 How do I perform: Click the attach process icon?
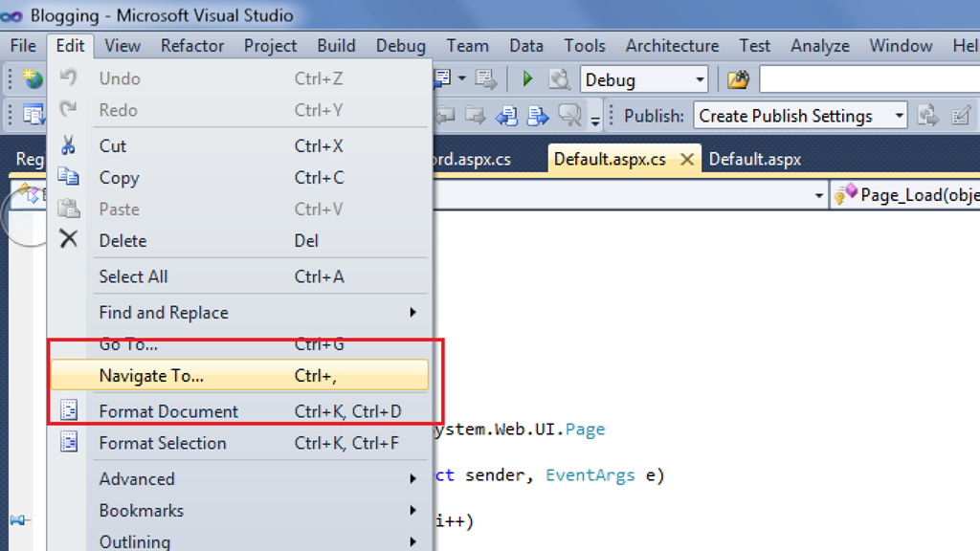pos(559,79)
